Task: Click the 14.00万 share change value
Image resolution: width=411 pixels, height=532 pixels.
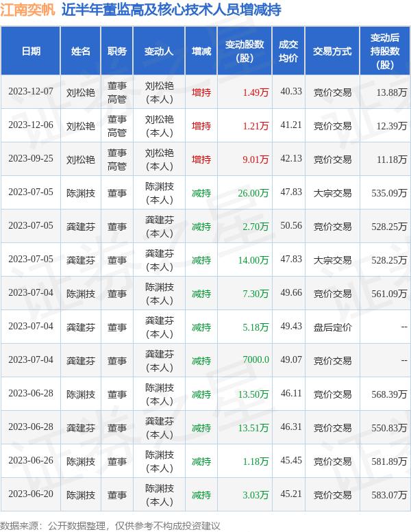Action: tap(253, 260)
